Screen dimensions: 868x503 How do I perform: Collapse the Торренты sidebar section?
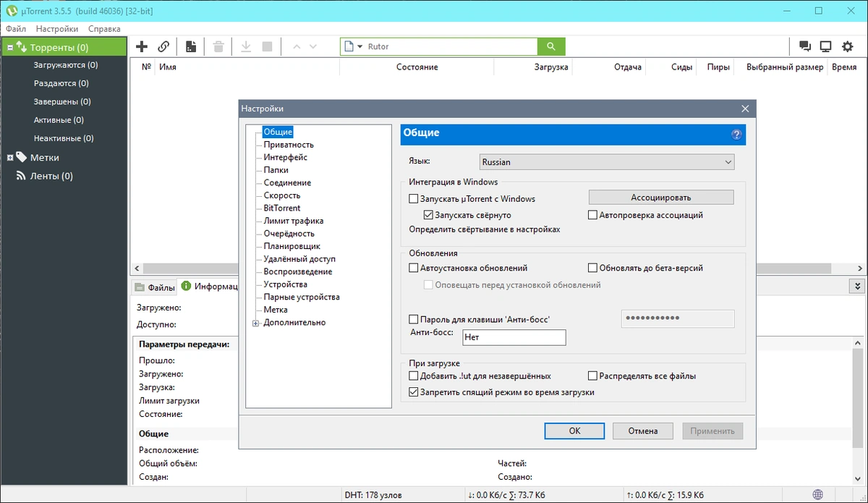point(9,48)
